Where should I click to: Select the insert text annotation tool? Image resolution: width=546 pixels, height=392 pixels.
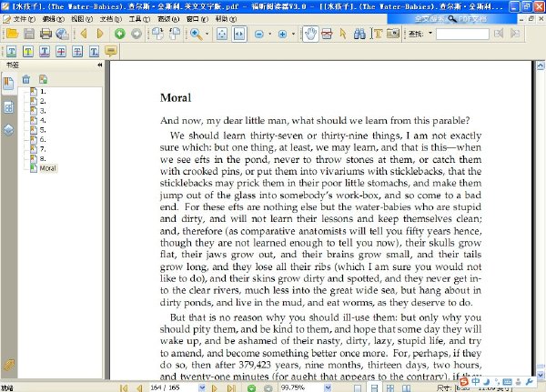pyautogui.click(x=94, y=52)
